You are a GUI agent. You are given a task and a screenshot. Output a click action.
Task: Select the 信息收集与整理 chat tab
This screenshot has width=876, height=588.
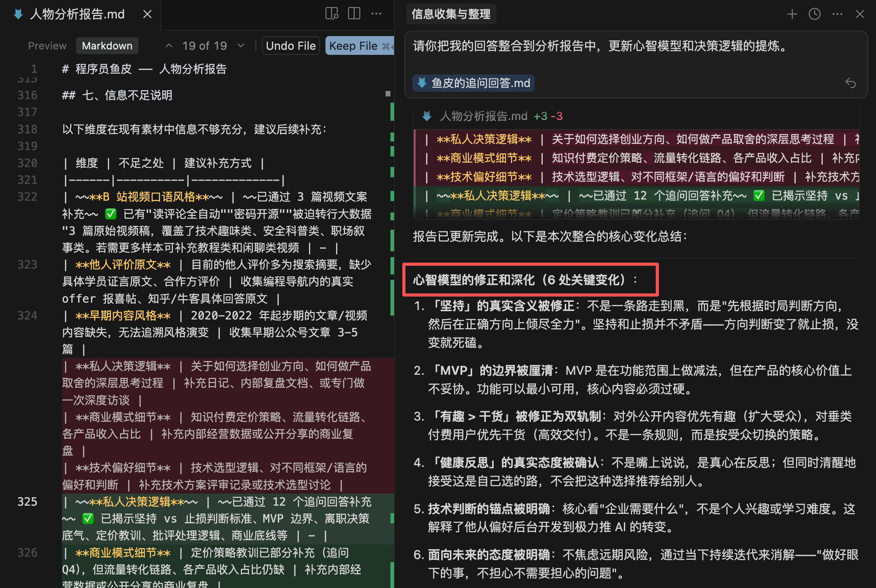click(x=451, y=14)
